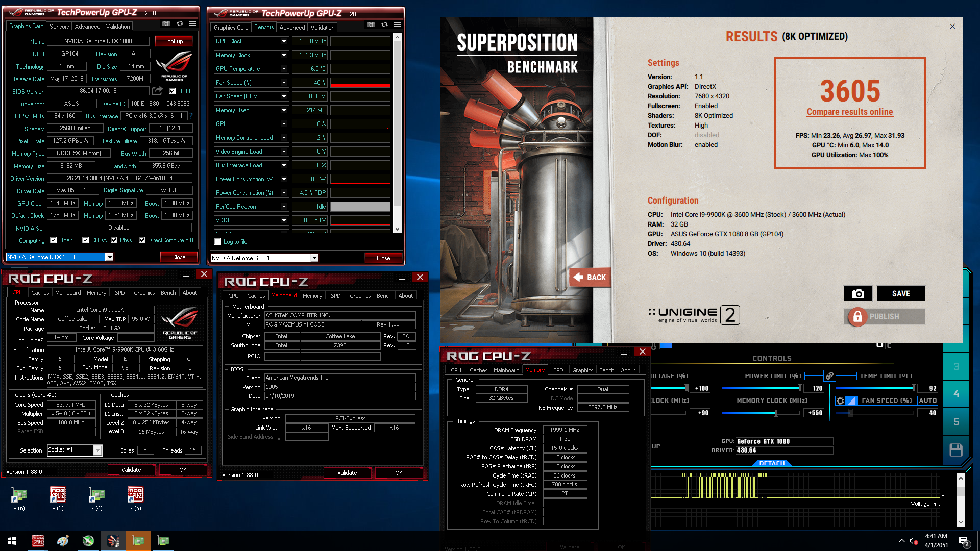Enable the Log to file checkbox
Viewport: 980px width, 551px height.
218,242
